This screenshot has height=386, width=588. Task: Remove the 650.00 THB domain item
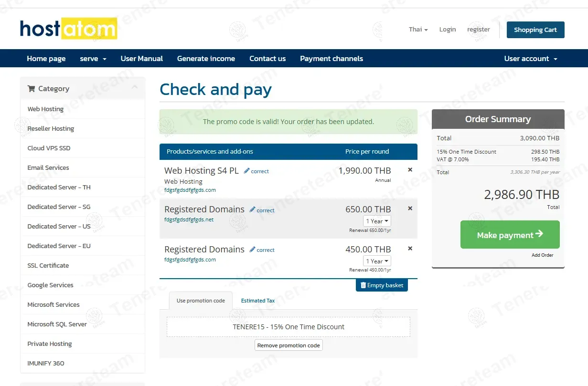click(410, 209)
